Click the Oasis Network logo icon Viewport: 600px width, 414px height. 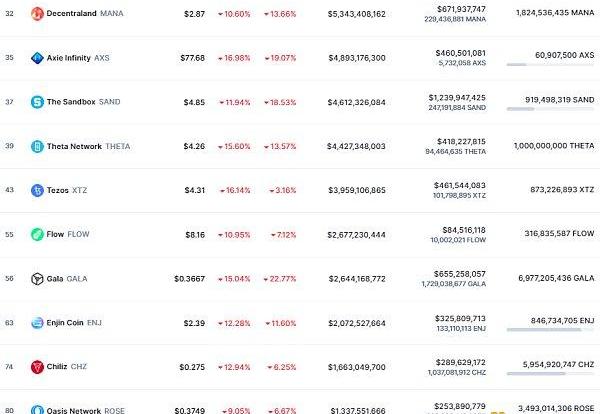[x=37, y=409]
